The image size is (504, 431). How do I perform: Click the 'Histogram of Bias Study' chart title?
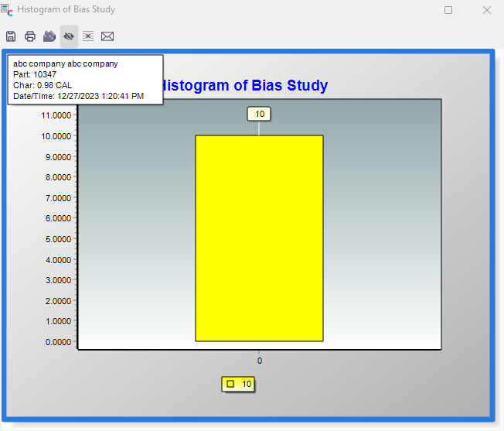pyautogui.click(x=246, y=86)
